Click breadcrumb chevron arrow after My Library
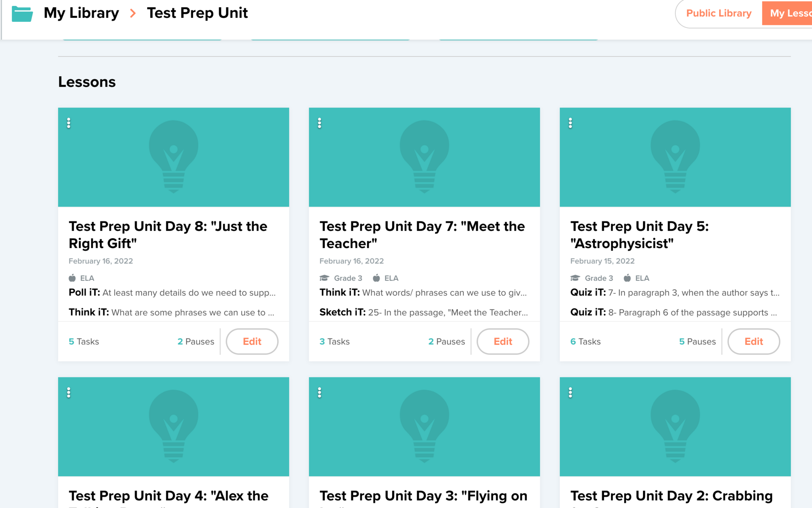This screenshot has width=812, height=508. click(133, 13)
